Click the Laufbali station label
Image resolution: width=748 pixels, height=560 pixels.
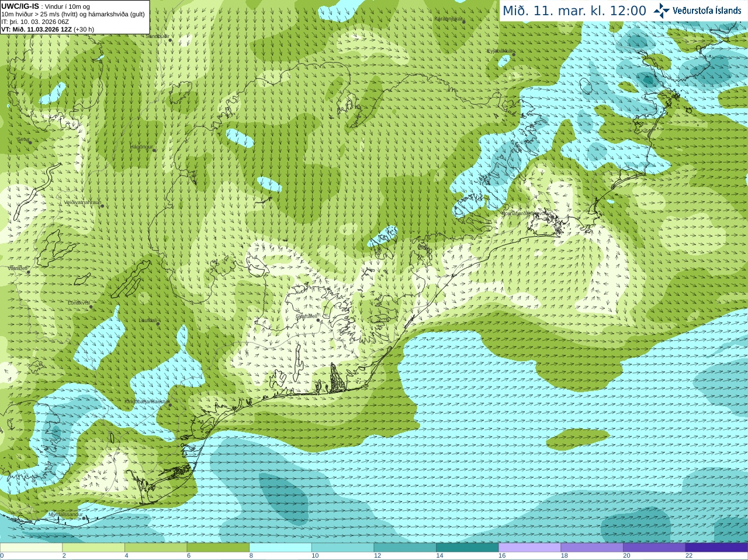tap(147, 320)
